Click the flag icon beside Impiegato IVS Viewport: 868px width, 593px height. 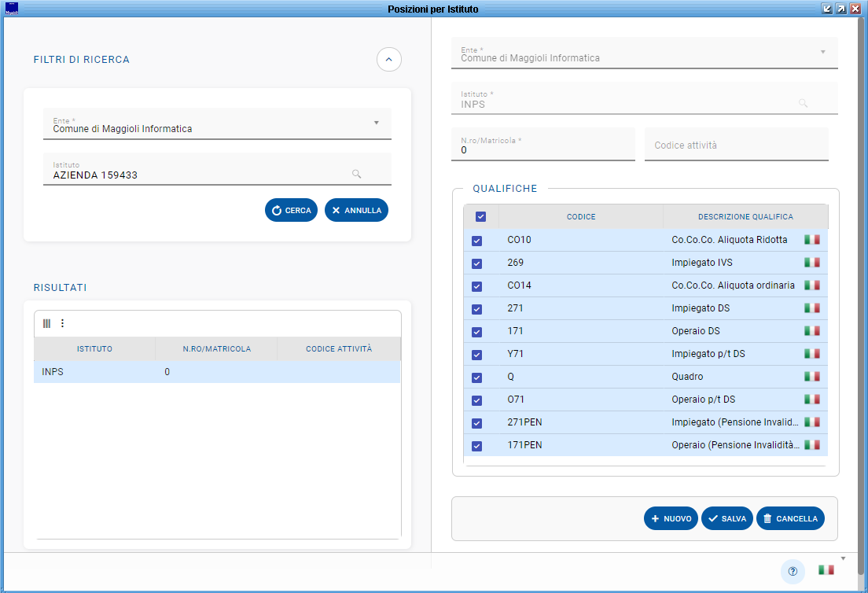(811, 263)
